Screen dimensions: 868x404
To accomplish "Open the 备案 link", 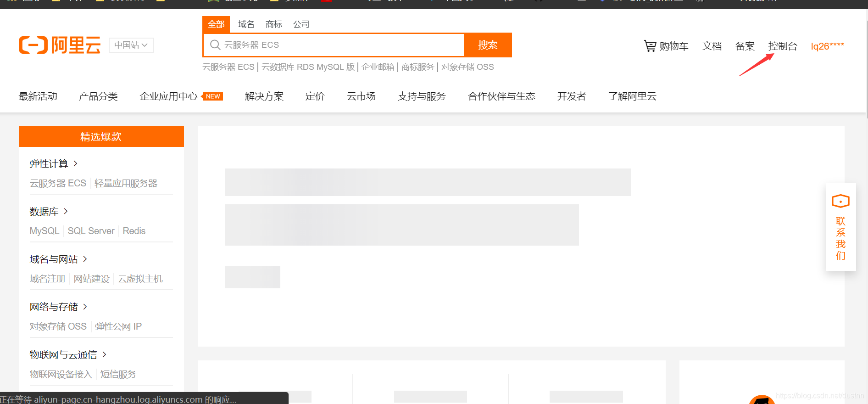I will click(x=745, y=46).
